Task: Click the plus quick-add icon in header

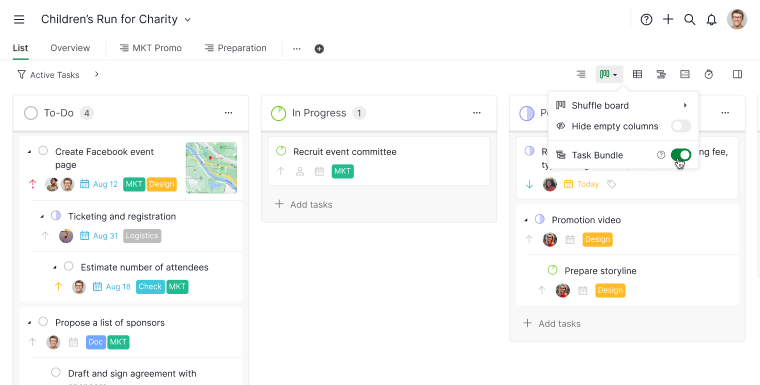Action: click(x=668, y=19)
